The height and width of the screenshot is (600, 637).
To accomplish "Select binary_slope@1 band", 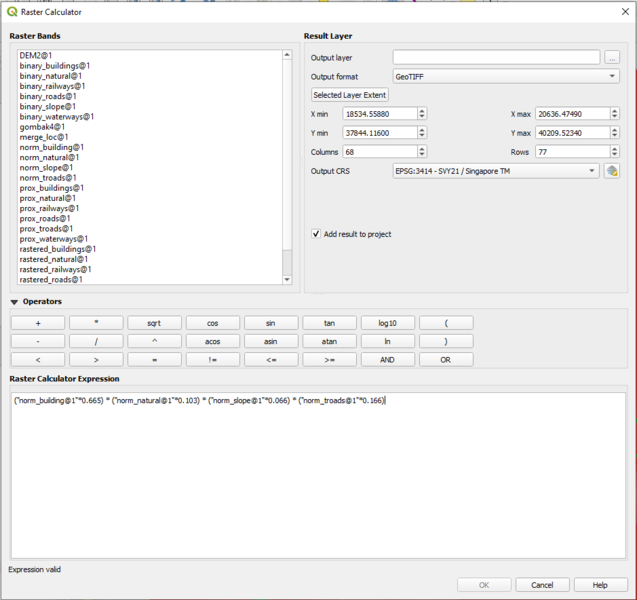I will (x=48, y=106).
